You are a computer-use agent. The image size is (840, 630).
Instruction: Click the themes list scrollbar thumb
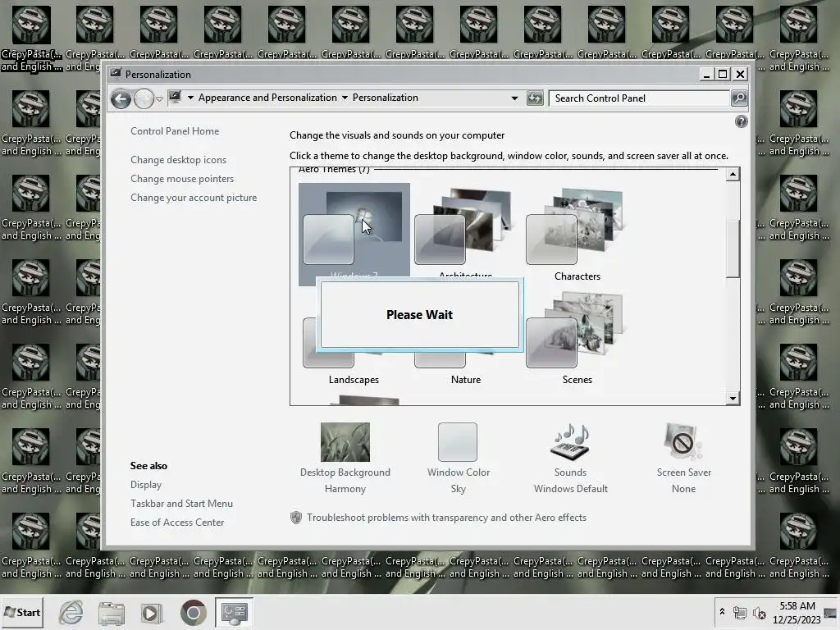pos(733,249)
